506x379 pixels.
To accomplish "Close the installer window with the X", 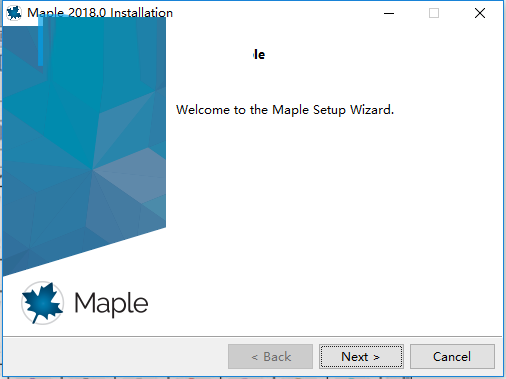I will click(480, 13).
